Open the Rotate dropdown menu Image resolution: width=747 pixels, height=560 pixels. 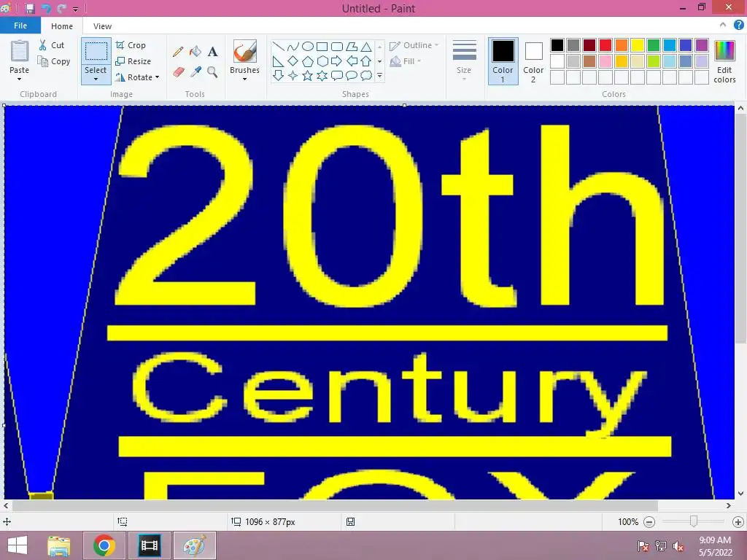coord(137,77)
